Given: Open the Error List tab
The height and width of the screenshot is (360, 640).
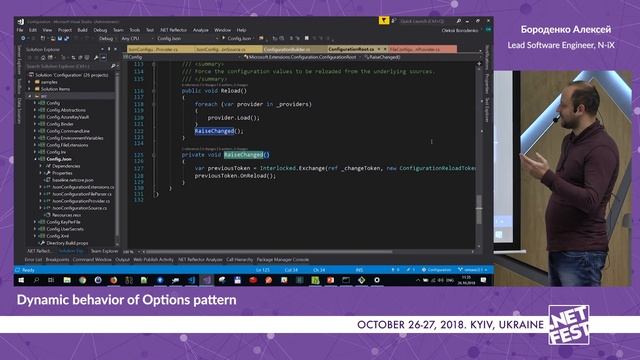Looking at the screenshot, I should pos(33,260).
